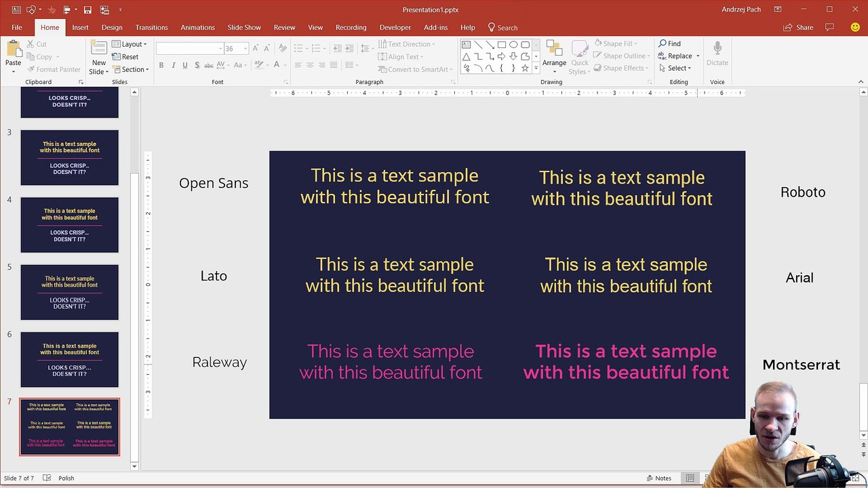Switch to the Insert tab
The image size is (868, 488).
80,27
